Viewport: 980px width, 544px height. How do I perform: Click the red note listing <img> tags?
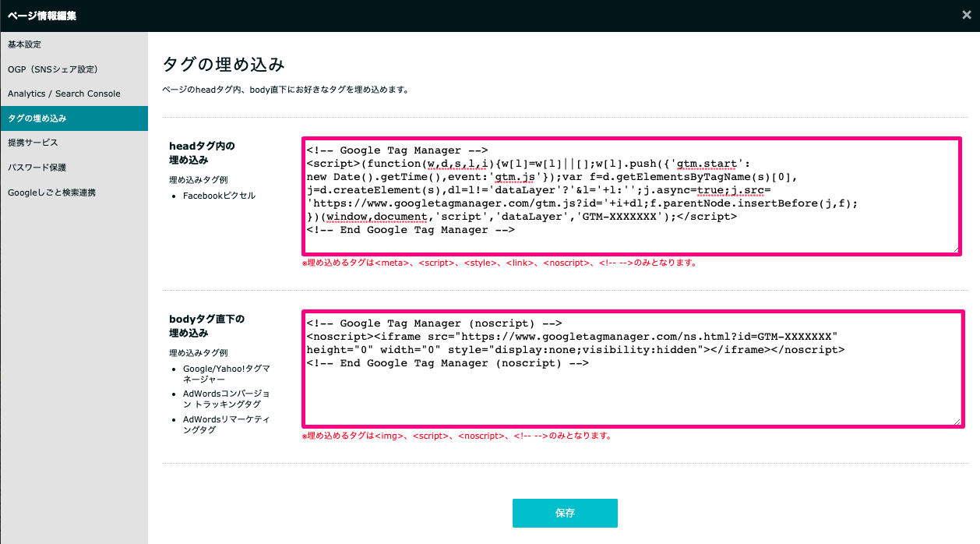(457, 436)
